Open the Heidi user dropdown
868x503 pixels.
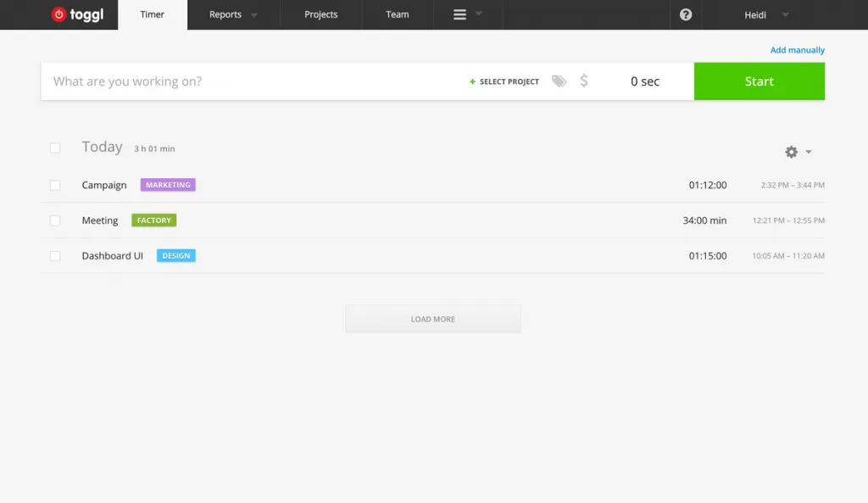[766, 15]
